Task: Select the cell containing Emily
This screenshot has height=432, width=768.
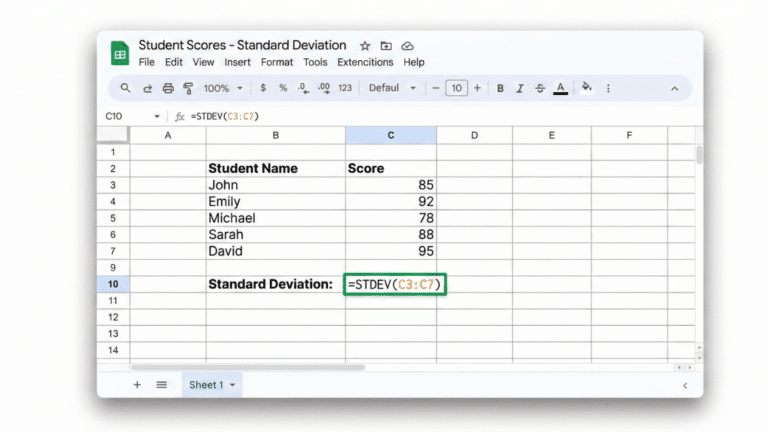Action: click(276, 202)
